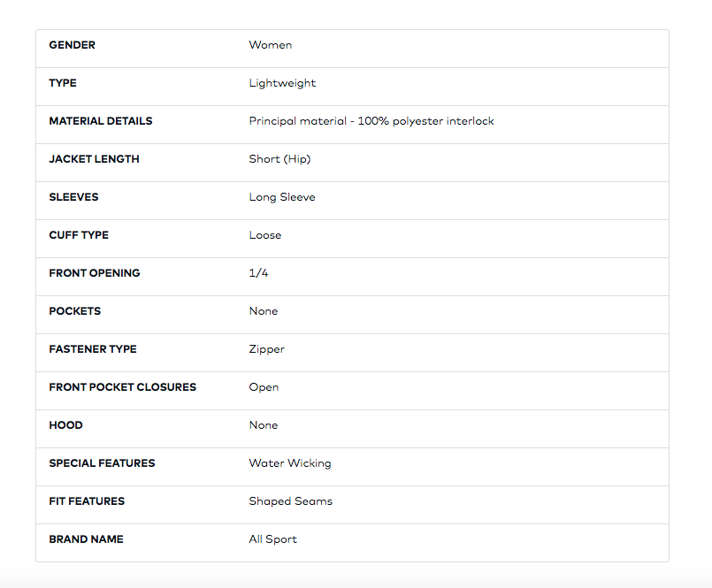Viewport: 712px width, 588px height.
Task: Click the TYPE label
Action: pyautogui.click(x=63, y=83)
